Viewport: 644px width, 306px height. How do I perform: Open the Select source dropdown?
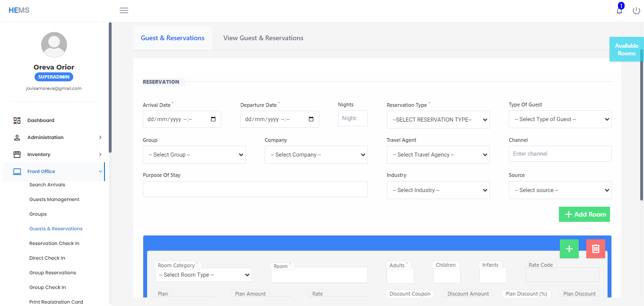point(560,190)
